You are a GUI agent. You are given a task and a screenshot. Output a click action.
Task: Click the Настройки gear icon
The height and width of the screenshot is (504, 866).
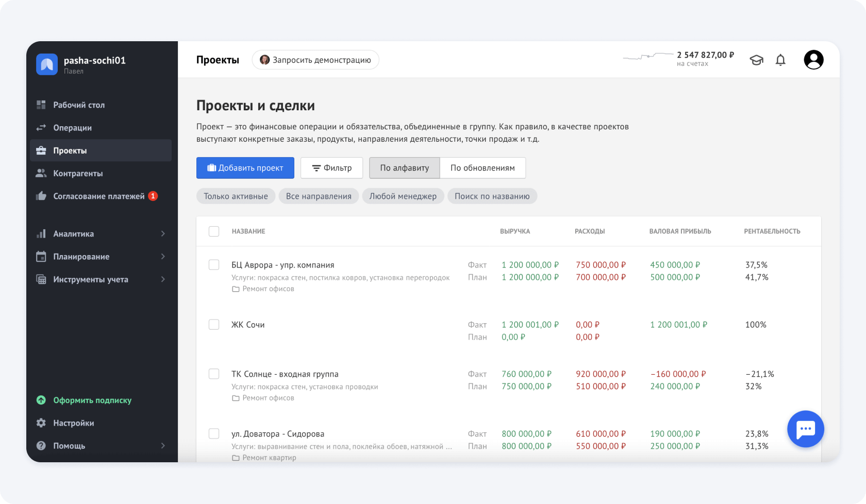coord(41,423)
